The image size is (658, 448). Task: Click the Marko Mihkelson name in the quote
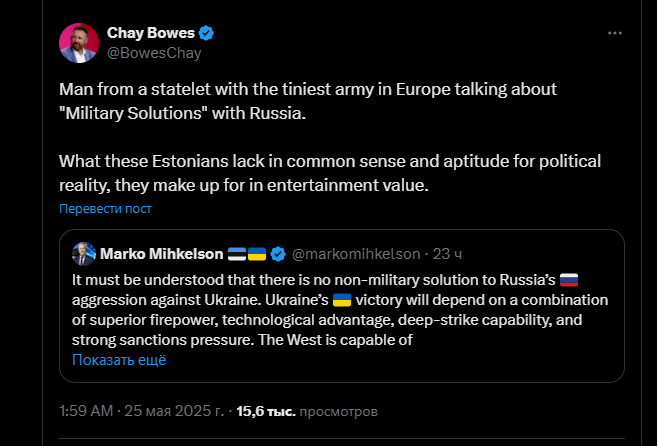tap(162, 253)
